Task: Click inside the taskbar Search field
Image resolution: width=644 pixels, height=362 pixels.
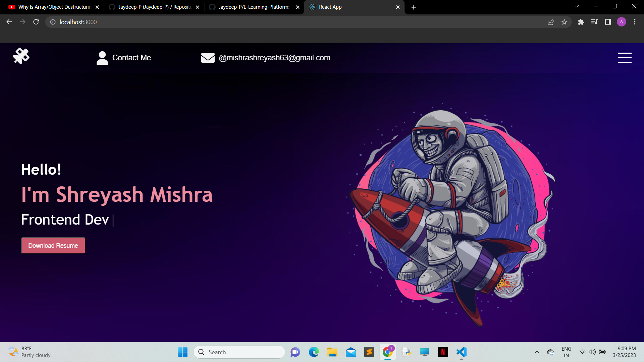Action: click(x=239, y=352)
